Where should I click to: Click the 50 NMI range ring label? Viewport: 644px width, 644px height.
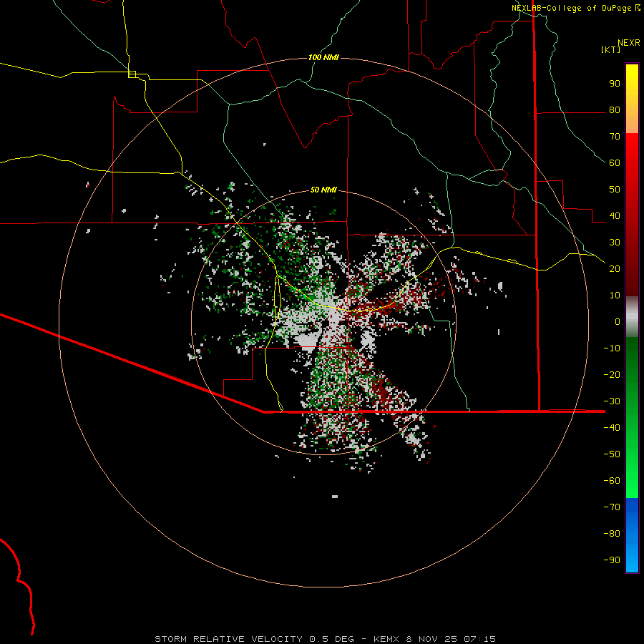tap(323, 190)
